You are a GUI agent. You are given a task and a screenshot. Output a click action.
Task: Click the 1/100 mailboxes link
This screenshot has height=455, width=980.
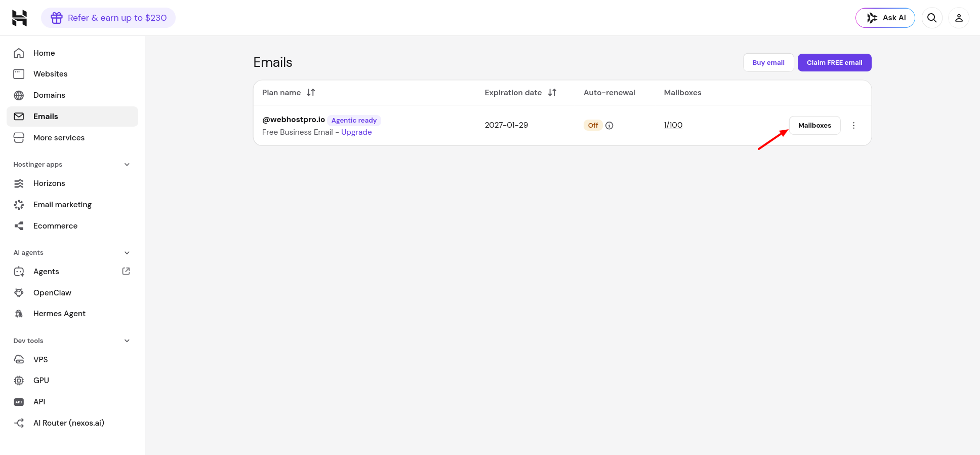[x=673, y=125]
